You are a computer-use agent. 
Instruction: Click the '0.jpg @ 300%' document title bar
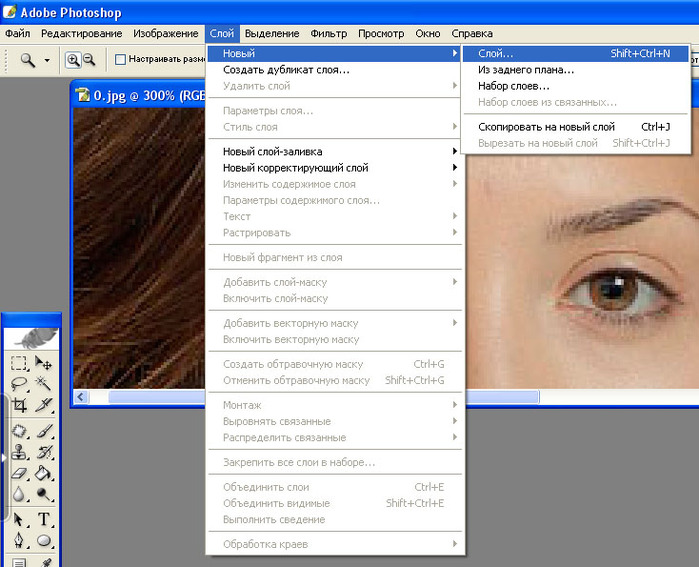click(x=139, y=95)
